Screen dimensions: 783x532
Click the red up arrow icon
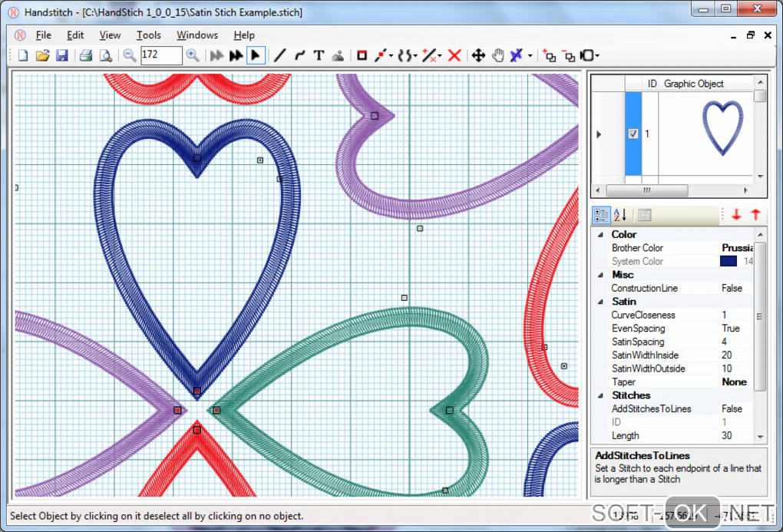(755, 215)
